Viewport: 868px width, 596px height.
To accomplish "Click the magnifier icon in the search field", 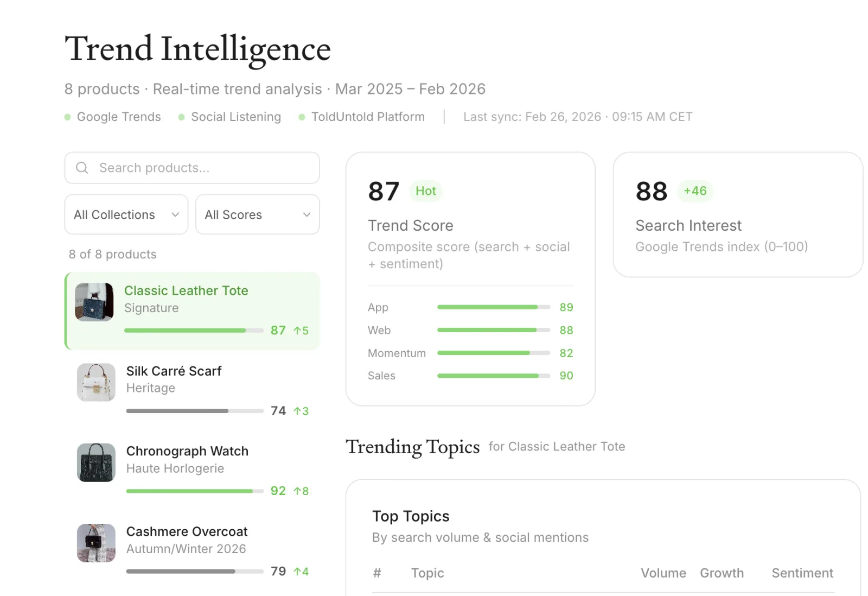I will [82, 168].
